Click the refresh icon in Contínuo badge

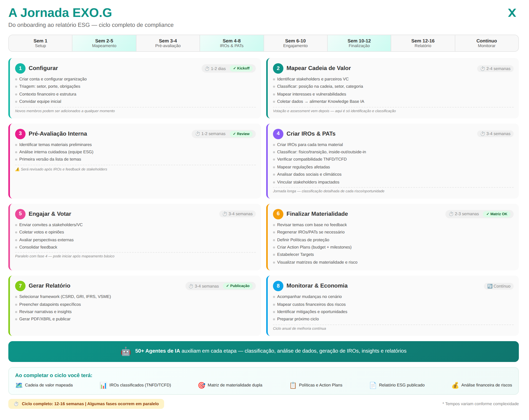[490, 286]
